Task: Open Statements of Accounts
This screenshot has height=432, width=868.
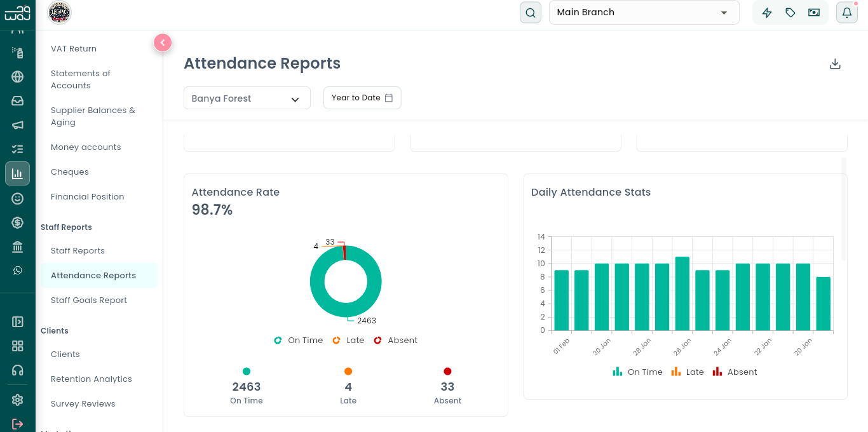Action: tap(81, 79)
